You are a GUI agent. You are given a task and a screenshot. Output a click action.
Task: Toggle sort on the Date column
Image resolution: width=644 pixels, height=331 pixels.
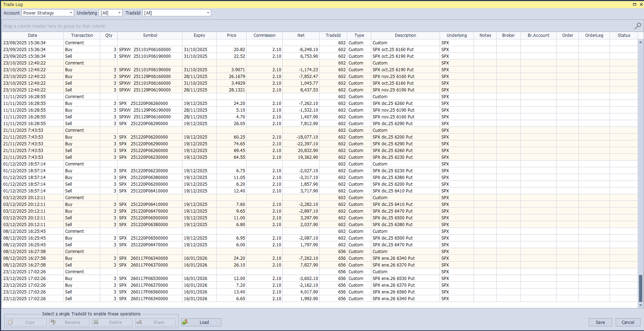(x=32, y=35)
